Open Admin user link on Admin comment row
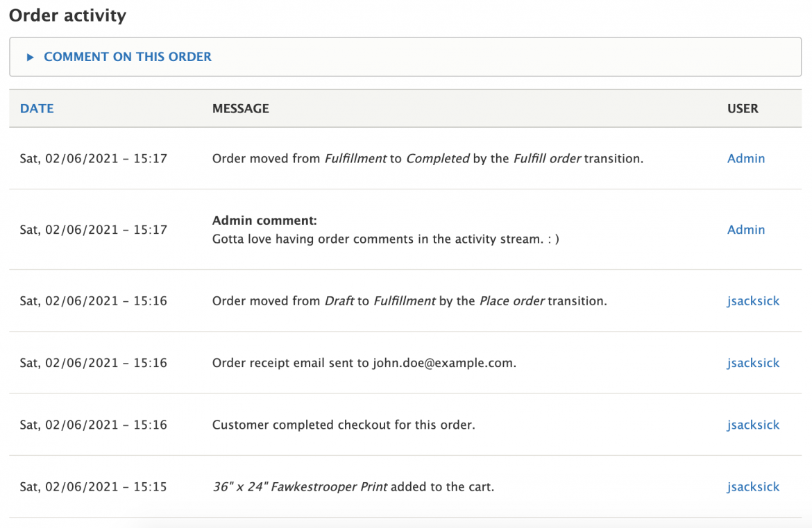 click(745, 230)
